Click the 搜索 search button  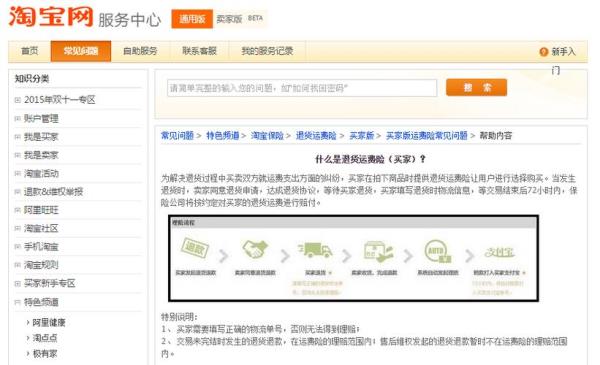(x=476, y=88)
